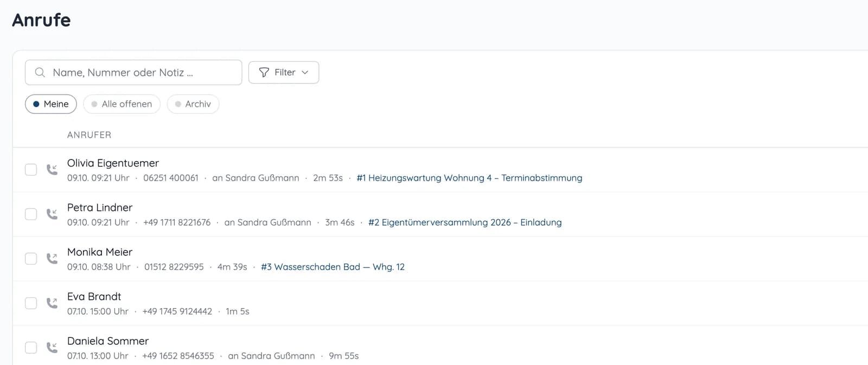
Task: Click the 07.10. 15:00 Uhr timestamp
Action: [98, 311]
